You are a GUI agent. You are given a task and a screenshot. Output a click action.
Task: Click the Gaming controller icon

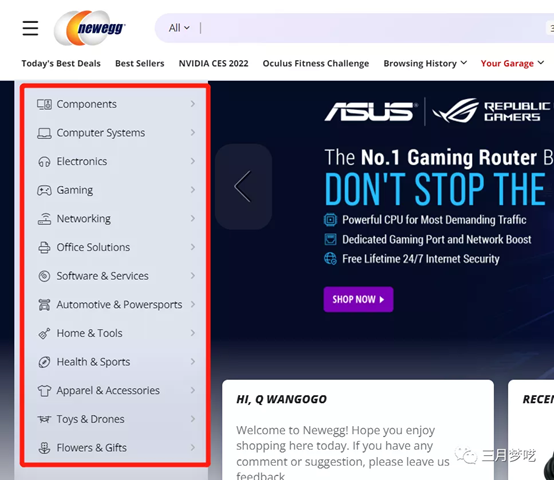pos(44,190)
